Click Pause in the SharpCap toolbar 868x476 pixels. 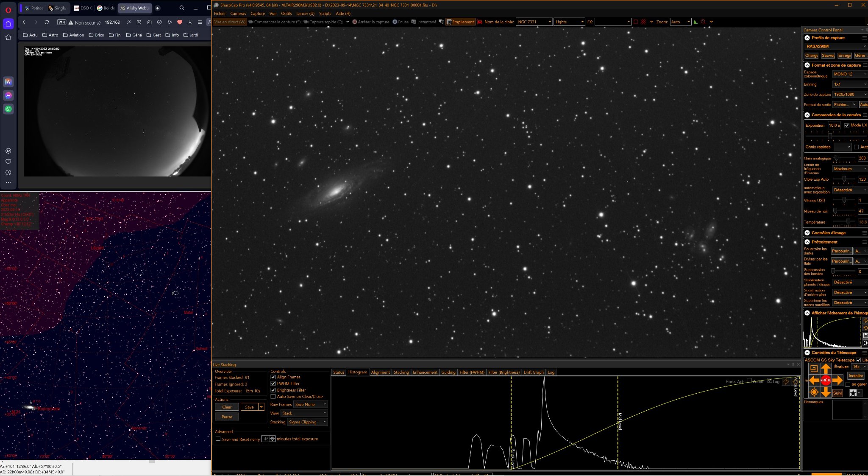[x=401, y=22]
